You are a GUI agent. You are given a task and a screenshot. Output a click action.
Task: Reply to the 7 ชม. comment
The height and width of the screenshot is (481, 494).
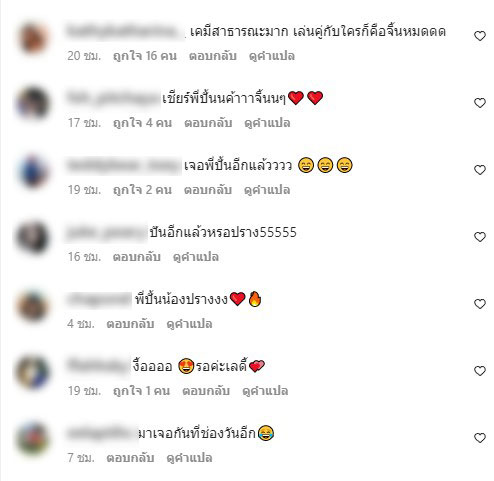[130, 458]
